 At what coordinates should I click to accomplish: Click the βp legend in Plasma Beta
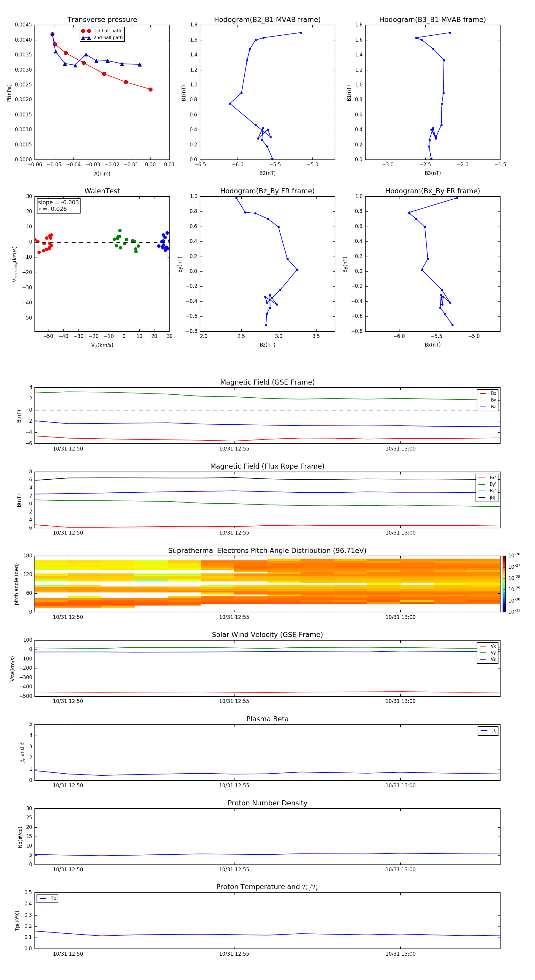coord(488,731)
